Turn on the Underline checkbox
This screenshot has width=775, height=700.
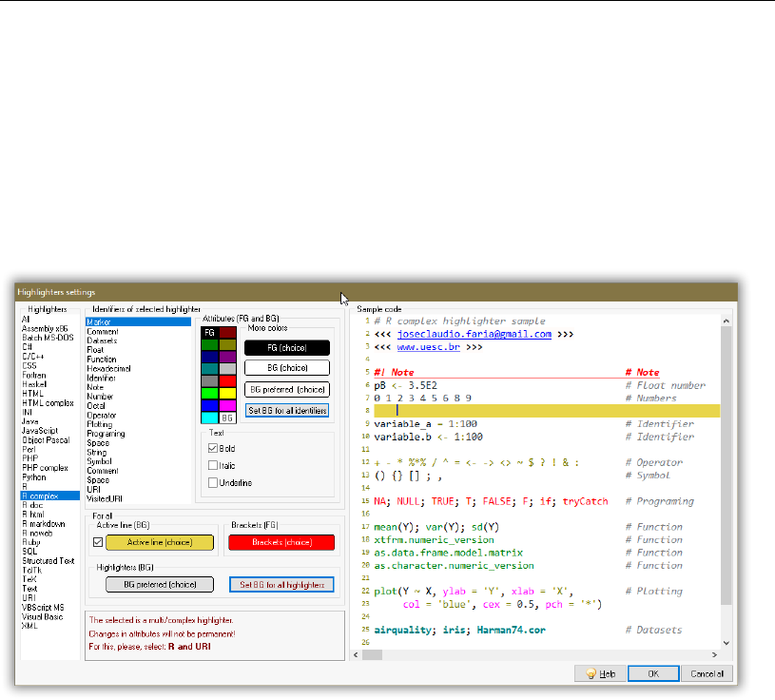click(213, 482)
